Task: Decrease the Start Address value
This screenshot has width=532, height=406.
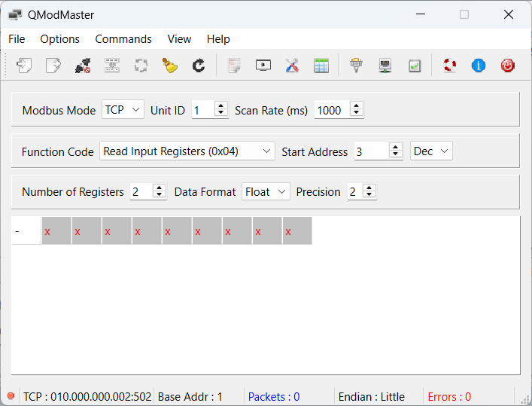Action: [x=395, y=154]
